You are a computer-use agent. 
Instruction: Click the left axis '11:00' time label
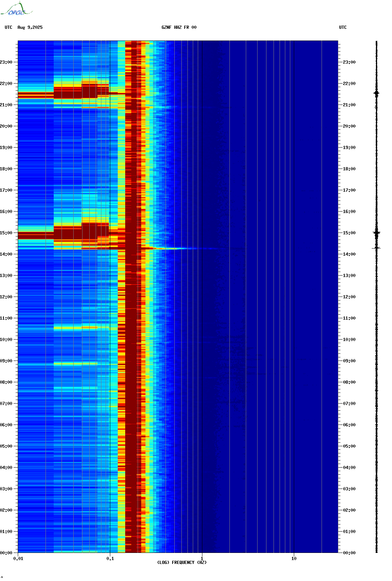click(x=6, y=318)
